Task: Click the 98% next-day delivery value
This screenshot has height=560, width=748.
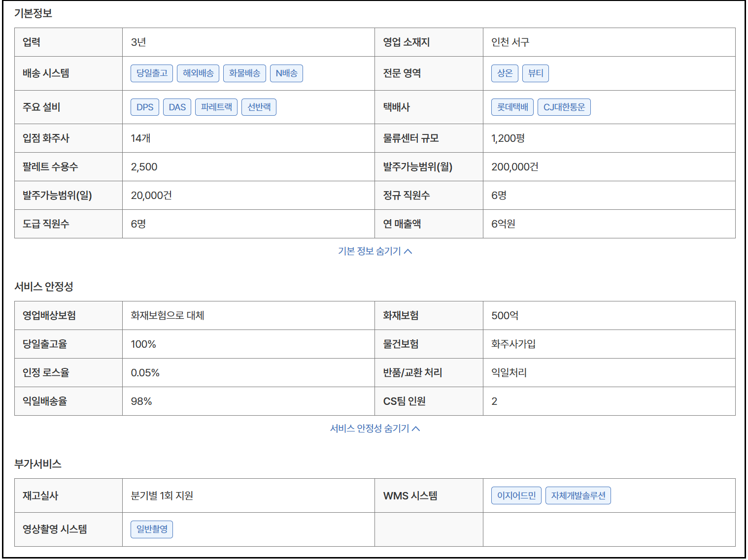Action: coord(141,401)
